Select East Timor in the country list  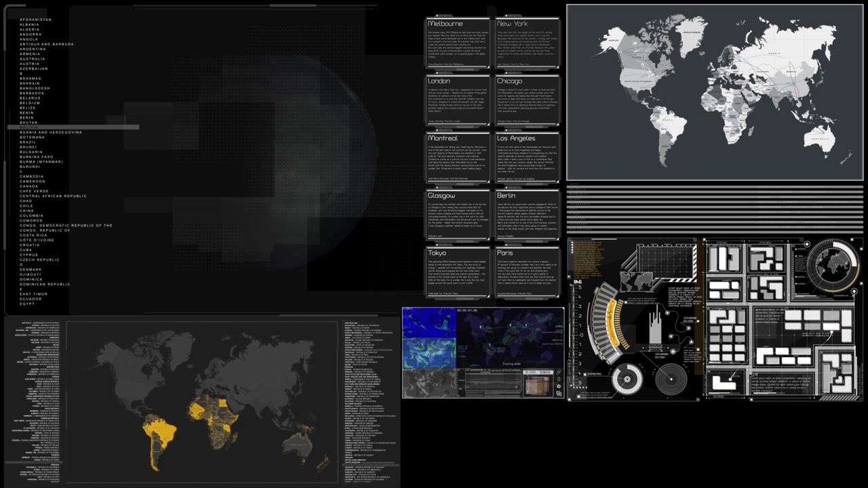(34, 294)
